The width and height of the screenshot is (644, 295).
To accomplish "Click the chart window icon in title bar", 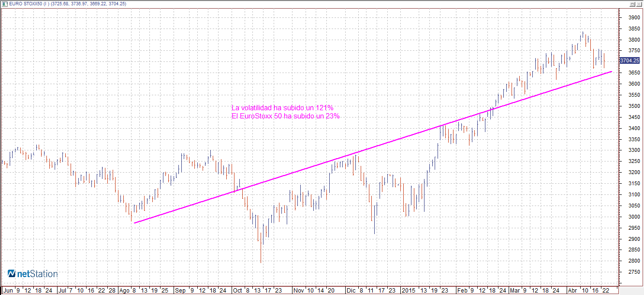I will (4, 3).
